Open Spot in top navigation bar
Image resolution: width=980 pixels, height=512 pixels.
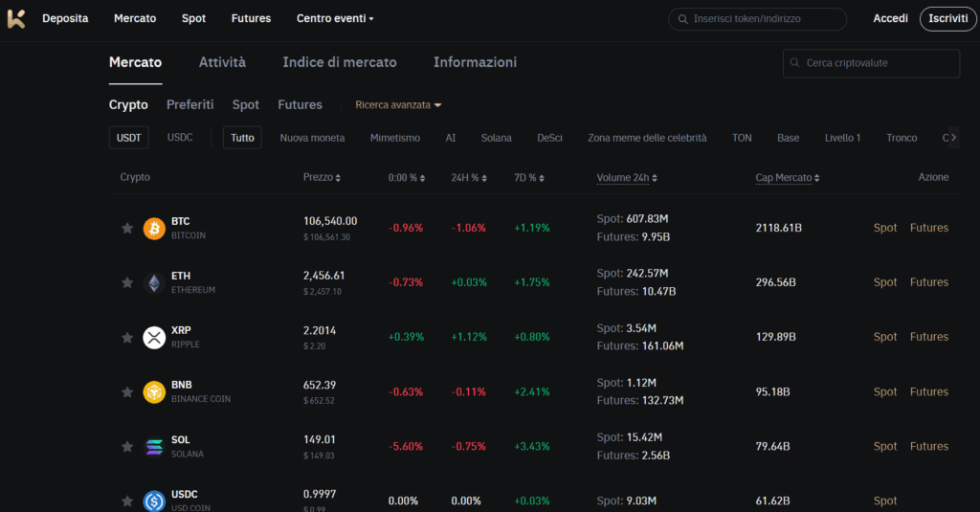[x=193, y=19]
